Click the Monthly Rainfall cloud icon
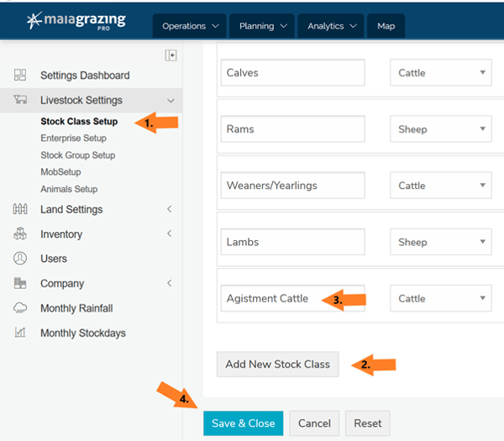Image resolution: width=504 pixels, height=441 pixels. coord(20,308)
